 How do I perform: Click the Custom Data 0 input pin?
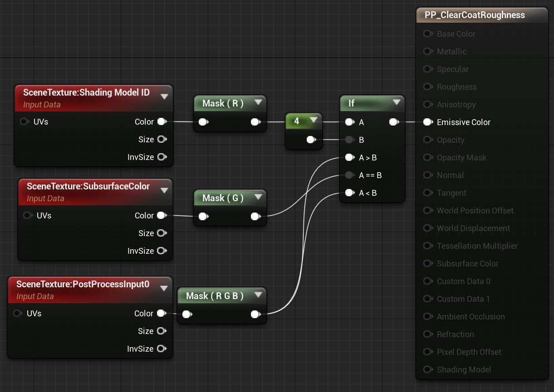(427, 281)
